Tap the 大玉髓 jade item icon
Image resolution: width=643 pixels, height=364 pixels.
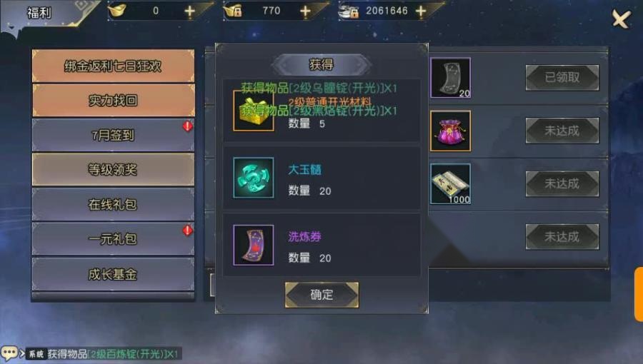pos(254,178)
